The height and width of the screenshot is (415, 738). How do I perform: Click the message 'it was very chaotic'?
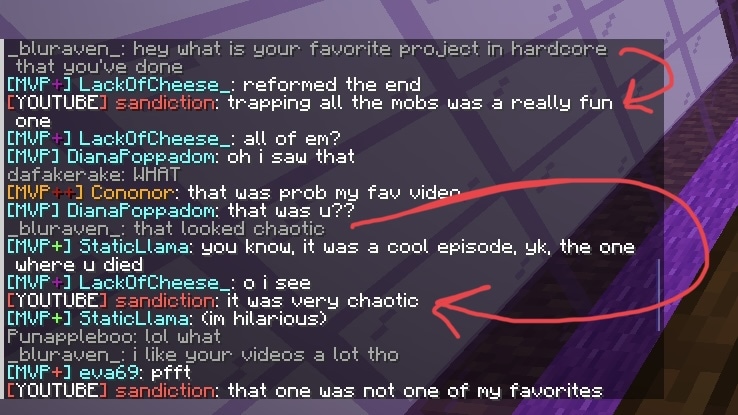tap(323, 301)
